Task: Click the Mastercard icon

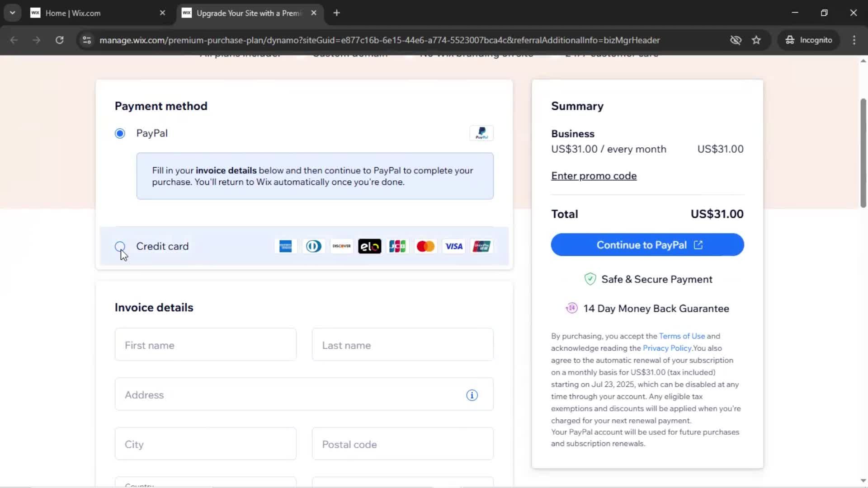Action: tap(426, 246)
